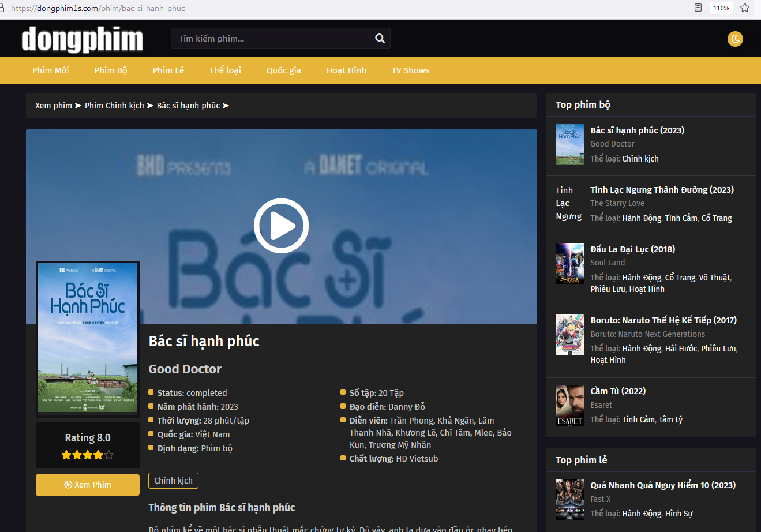Toggle dark mode moon icon
Viewport: 761px width, 532px height.
[x=735, y=39]
